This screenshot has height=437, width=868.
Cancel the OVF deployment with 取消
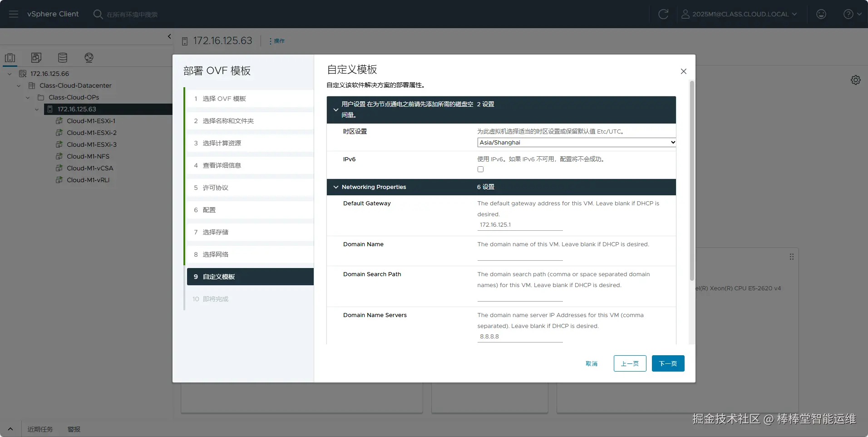(x=592, y=363)
